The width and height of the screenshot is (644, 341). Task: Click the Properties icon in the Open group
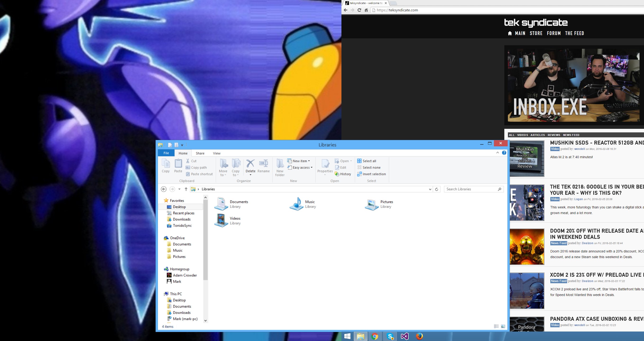(x=325, y=166)
